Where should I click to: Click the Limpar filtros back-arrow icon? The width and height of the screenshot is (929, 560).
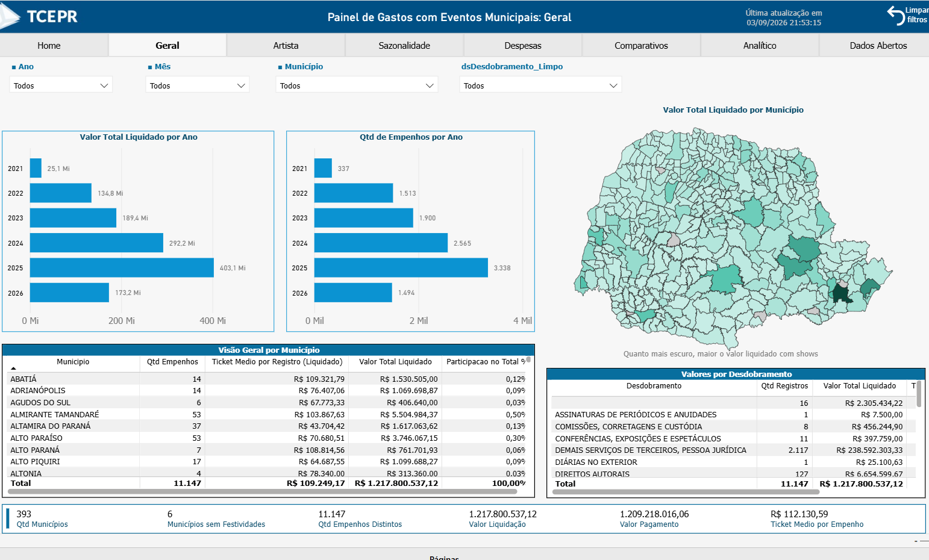point(895,14)
